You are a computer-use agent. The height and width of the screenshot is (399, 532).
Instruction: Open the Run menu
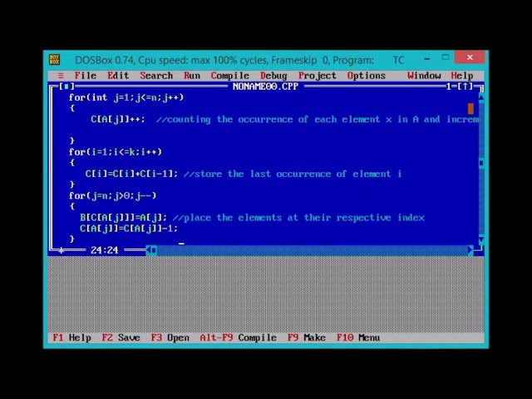click(x=192, y=76)
